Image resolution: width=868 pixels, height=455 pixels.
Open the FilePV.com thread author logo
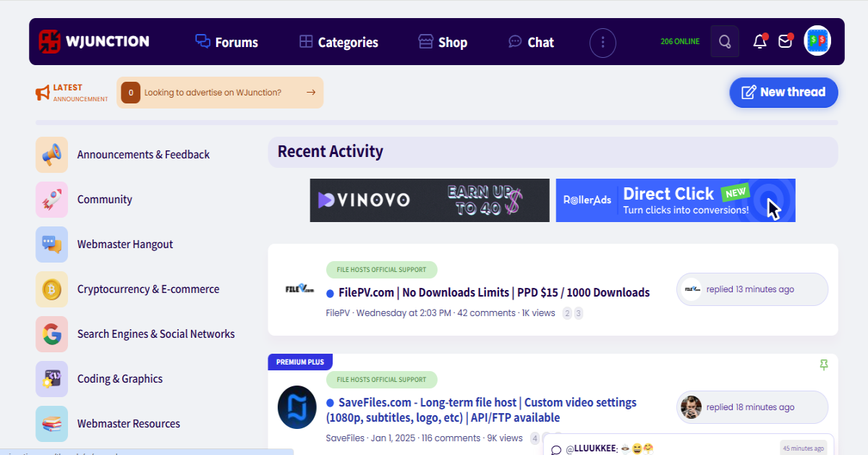tap(299, 289)
